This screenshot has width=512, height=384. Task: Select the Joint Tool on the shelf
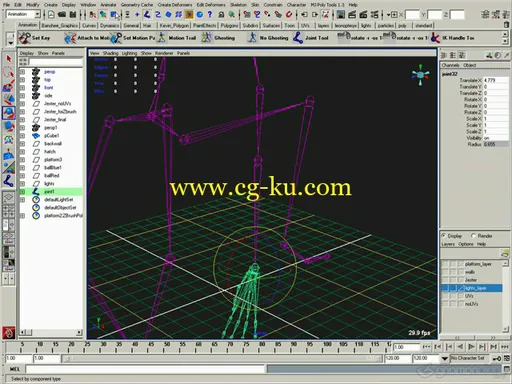[298, 38]
